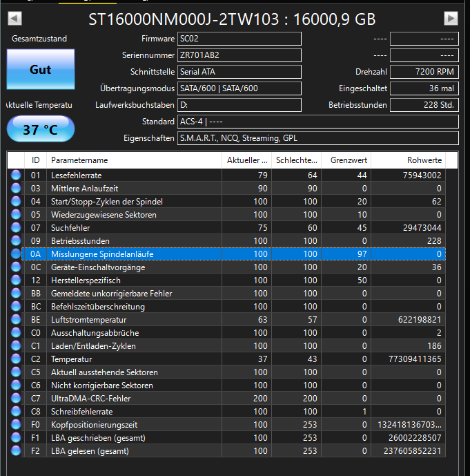
Task: Select the Firmware field SC02
Action: click(239, 39)
